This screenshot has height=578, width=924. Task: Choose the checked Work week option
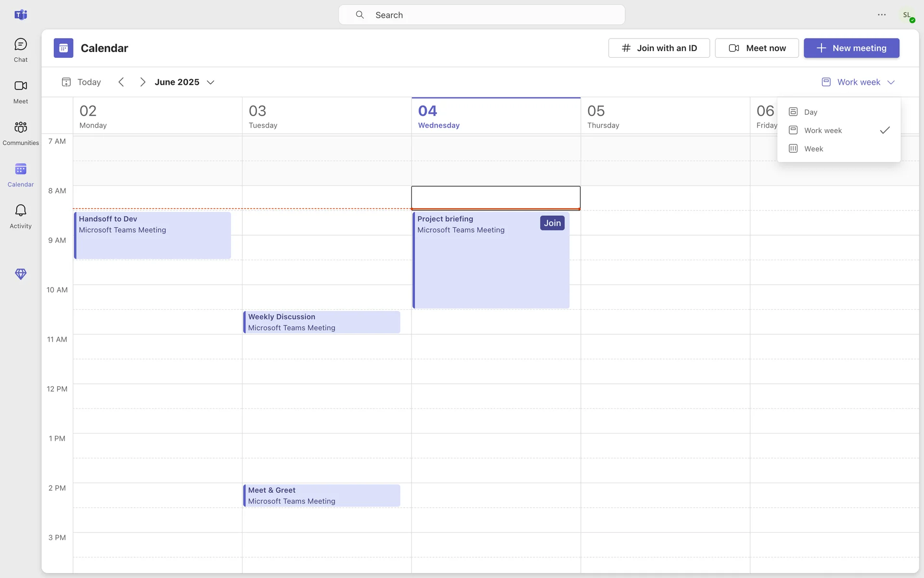click(823, 131)
